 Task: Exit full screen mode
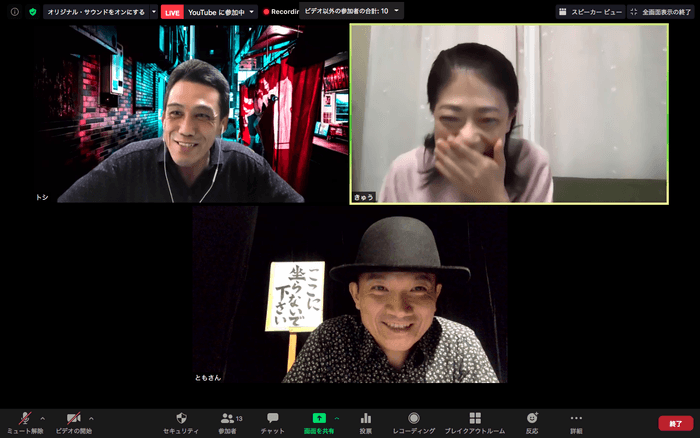[661, 12]
